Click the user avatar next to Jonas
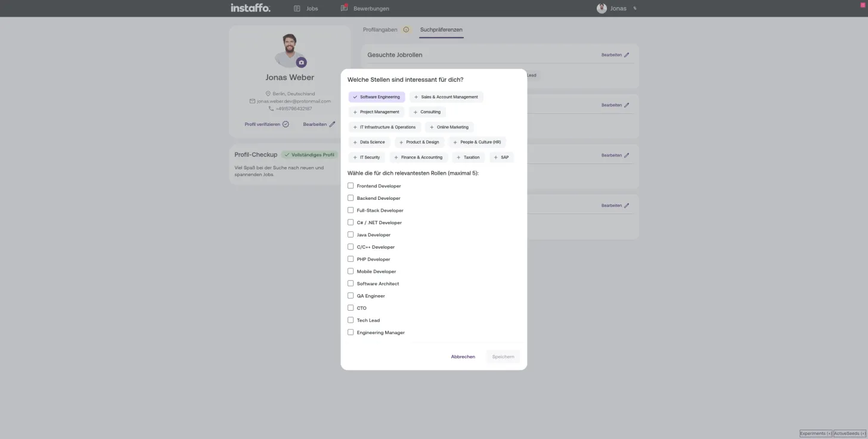868x439 pixels. click(602, 8)
